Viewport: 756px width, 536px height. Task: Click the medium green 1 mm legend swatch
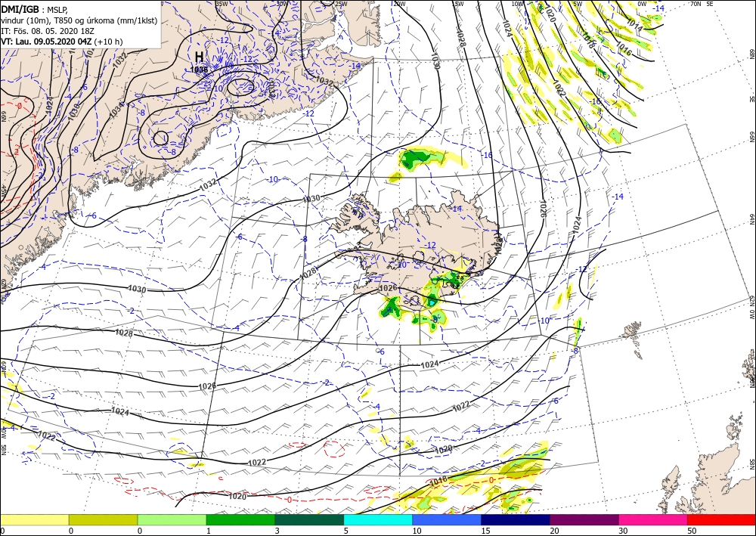(240, 519)
